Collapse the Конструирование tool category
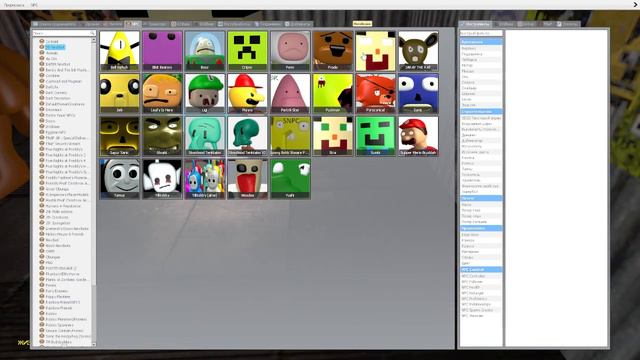Image resolution: width=640 pixels, height=360 pixels. 481,111
